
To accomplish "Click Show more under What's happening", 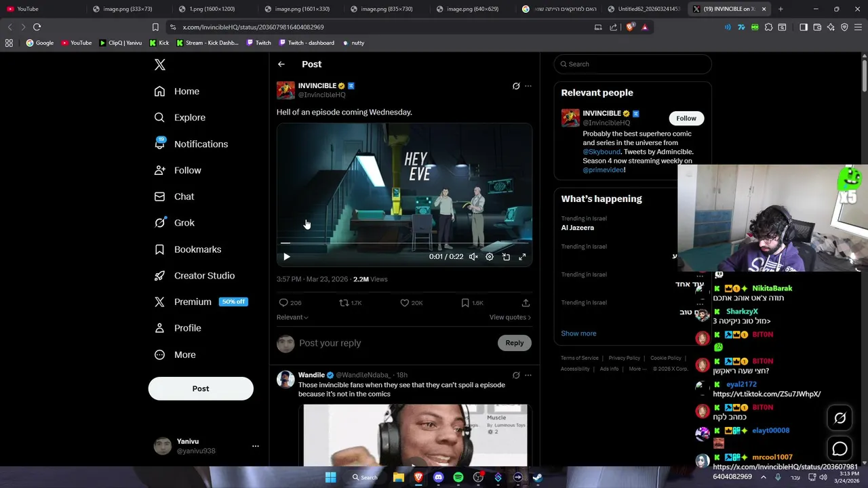I will point(578,333).
